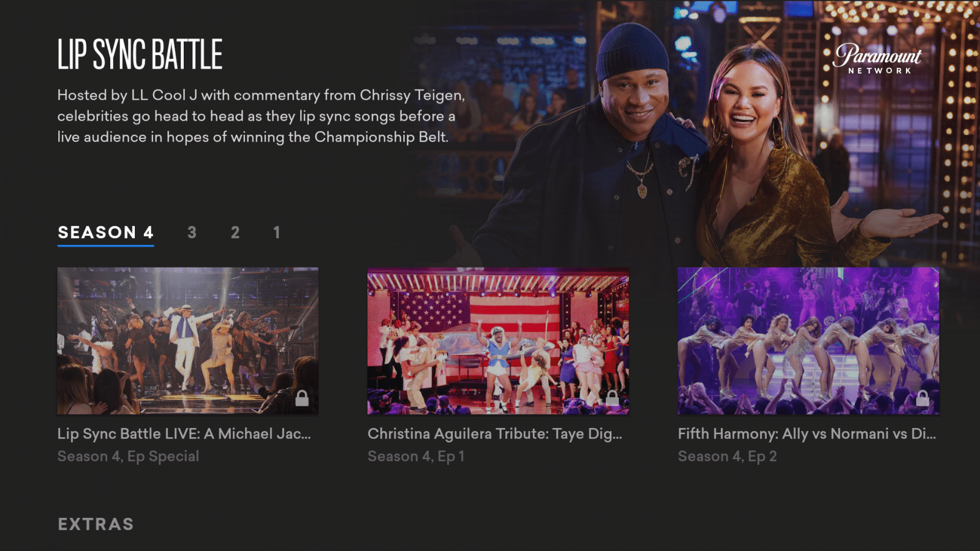Open Michael Jackson LIVE episode thumbnail

[x=187, y=341]
